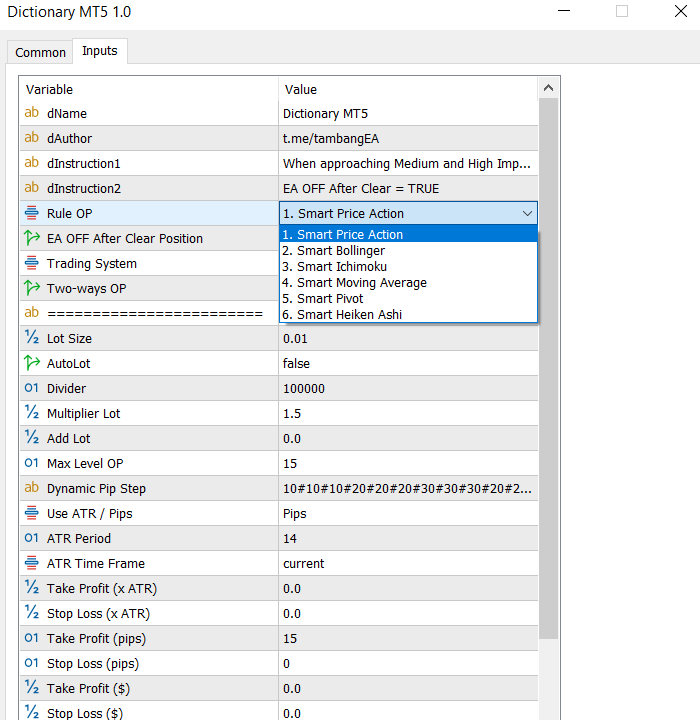Click the Value column header
700x720 pixels.
tap(408, 89)
